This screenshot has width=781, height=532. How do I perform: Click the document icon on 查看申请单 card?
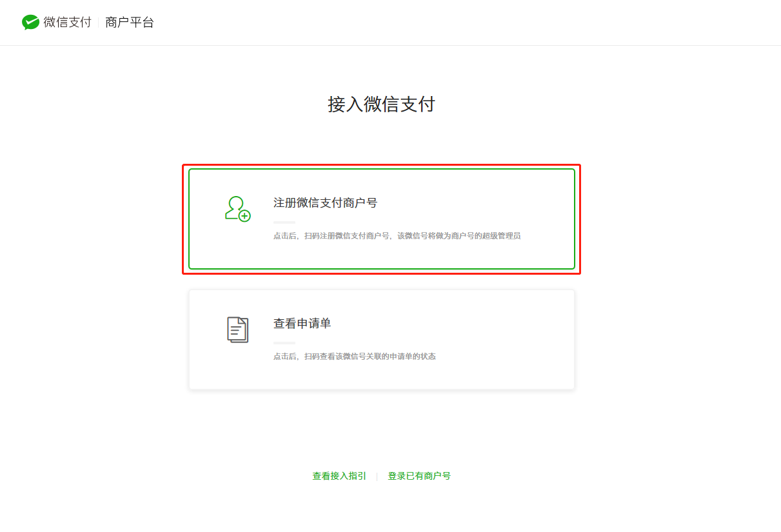(x=238, y=330)
